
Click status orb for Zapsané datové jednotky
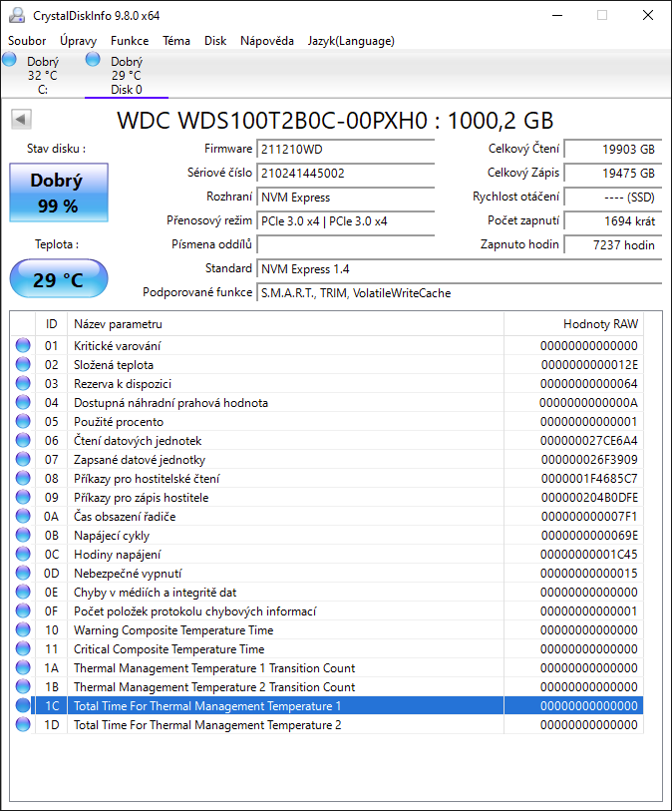[23, 459]
